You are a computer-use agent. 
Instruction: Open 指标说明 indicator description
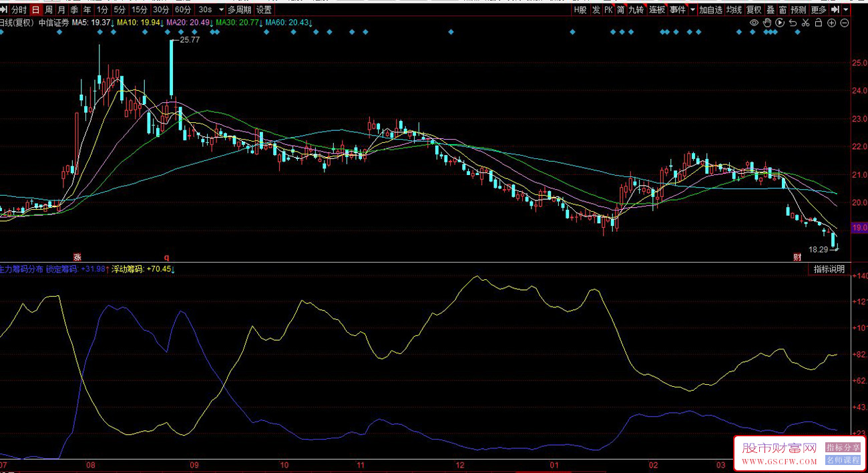829,269
